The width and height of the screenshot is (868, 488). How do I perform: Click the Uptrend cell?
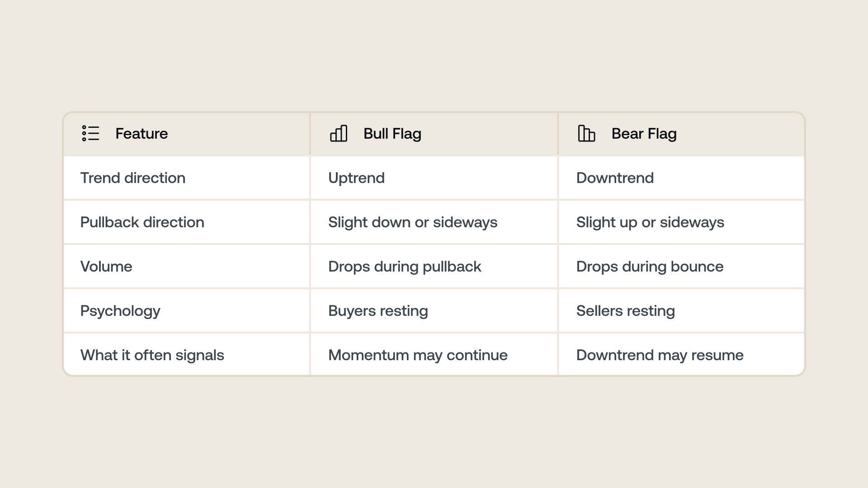(x=356, y=178)
